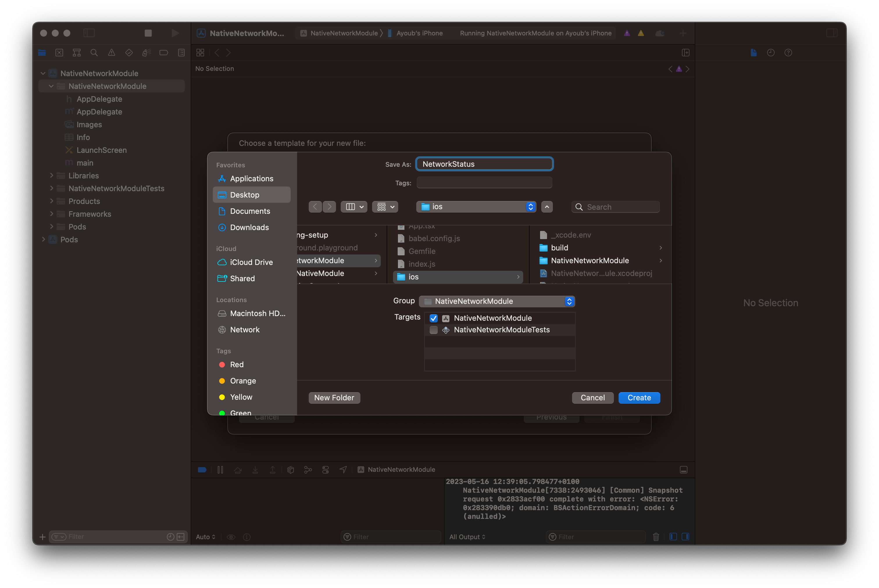This screenshot has height=588, width=879.
Task: Toggle the inspector panel icon at top right
Action: [x=832, y=33]
